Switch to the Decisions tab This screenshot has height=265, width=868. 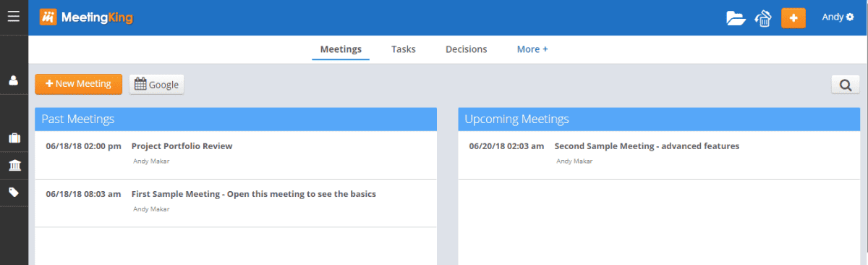pyautogui.click(x=466, y=49)
